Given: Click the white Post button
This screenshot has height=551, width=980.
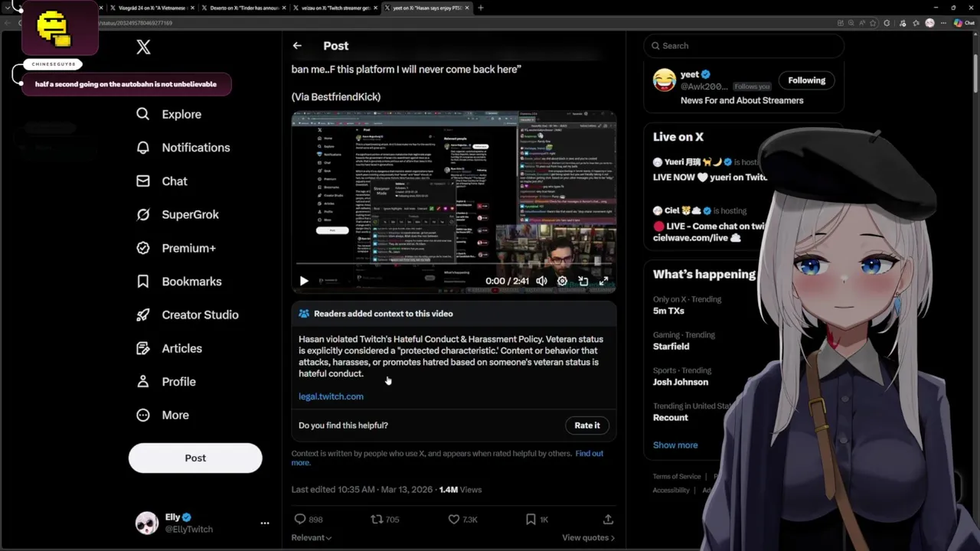Looking at the screenshot, I should coord(195,458).
